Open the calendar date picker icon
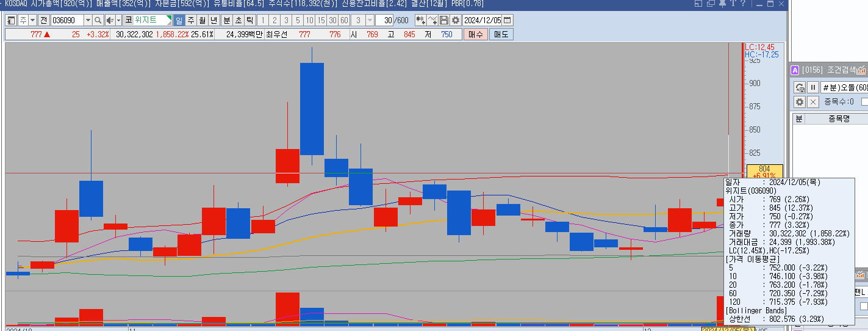 [x=508, y=20]
